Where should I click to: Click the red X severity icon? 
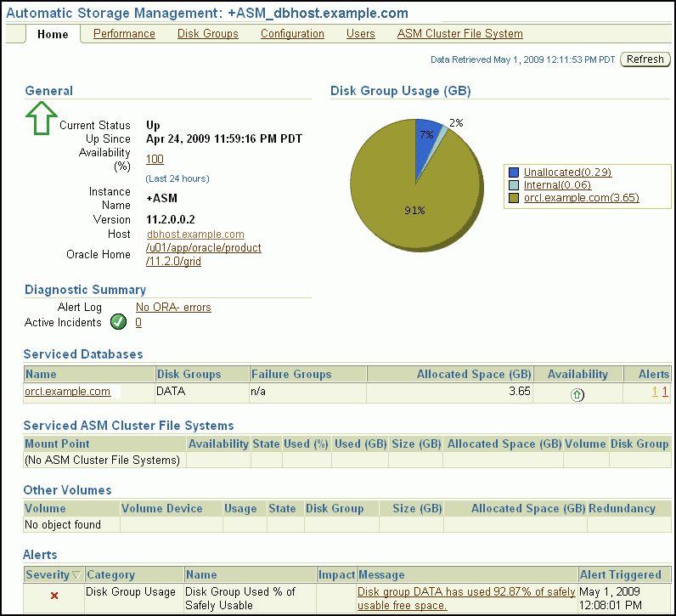point(54,596)
